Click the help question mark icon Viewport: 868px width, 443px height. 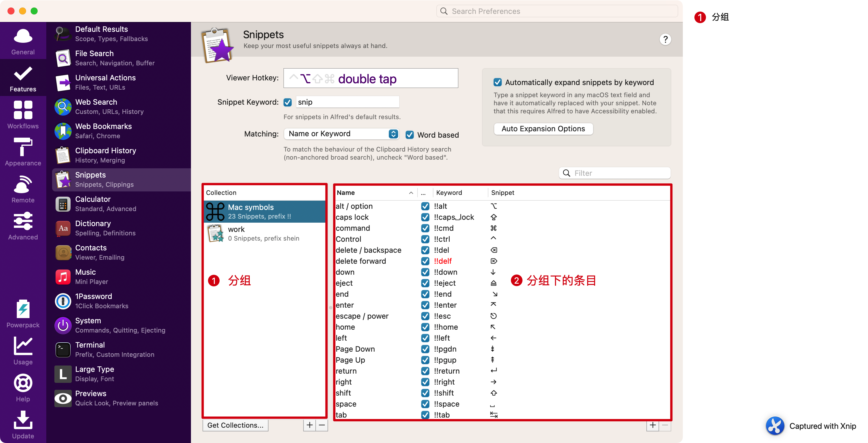pos(665,39)
